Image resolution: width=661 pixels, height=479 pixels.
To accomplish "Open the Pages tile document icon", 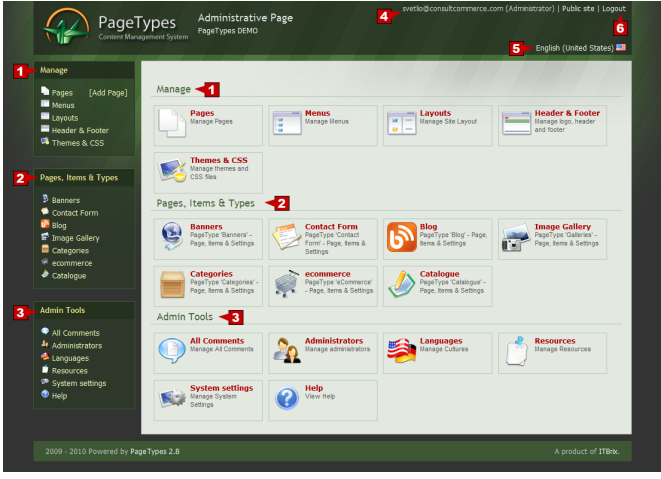I will (172, 123).
